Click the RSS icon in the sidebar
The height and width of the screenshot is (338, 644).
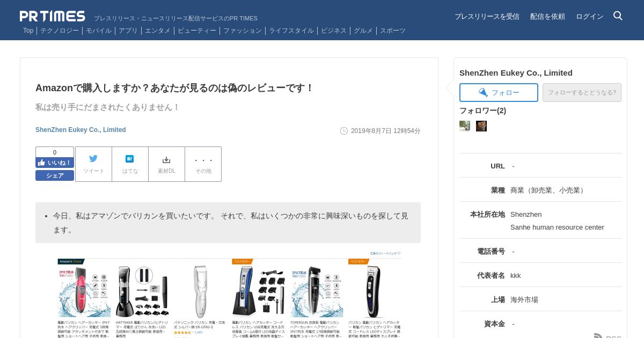598,336
